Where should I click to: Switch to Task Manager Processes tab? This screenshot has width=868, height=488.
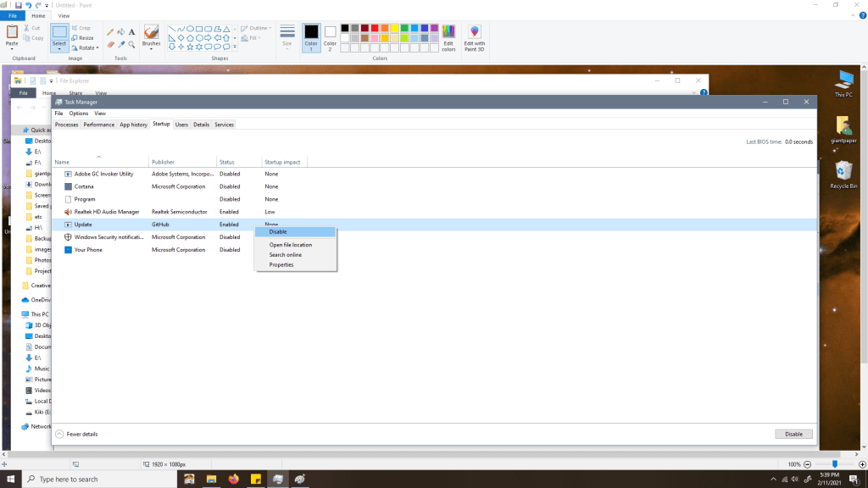(x=66, y=125)
